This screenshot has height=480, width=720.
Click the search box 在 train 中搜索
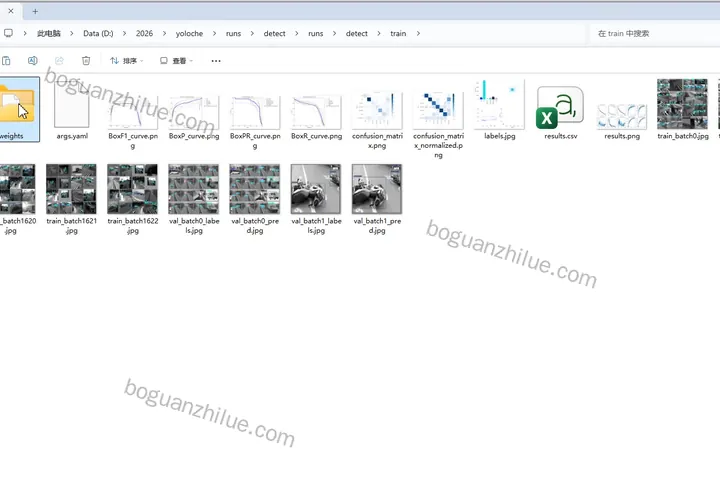click(x=654, y=34)
